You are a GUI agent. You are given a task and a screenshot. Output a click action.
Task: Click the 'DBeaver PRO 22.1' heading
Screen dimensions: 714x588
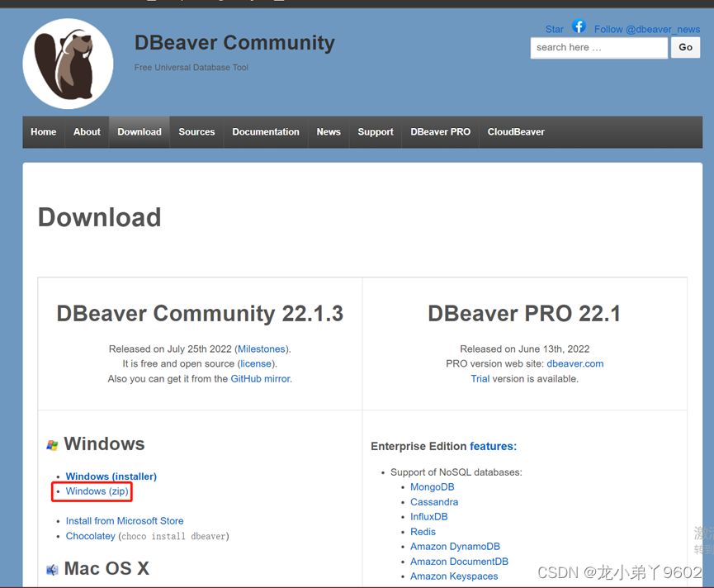(524, 314)
